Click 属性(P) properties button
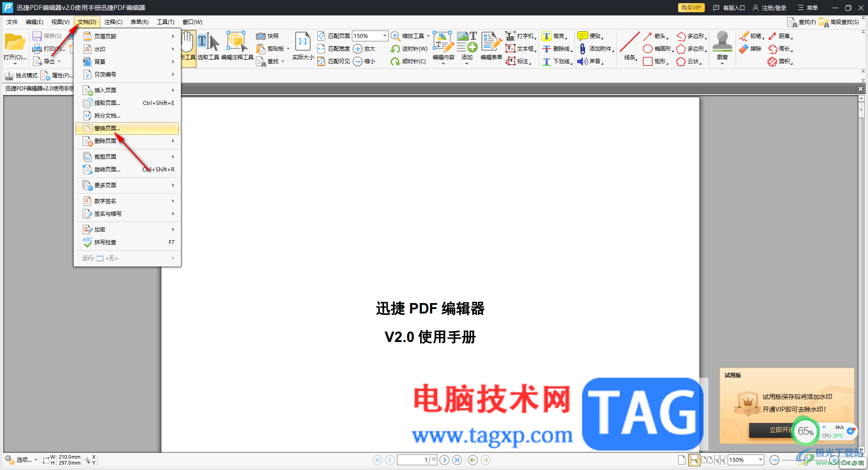 point(57,76)
